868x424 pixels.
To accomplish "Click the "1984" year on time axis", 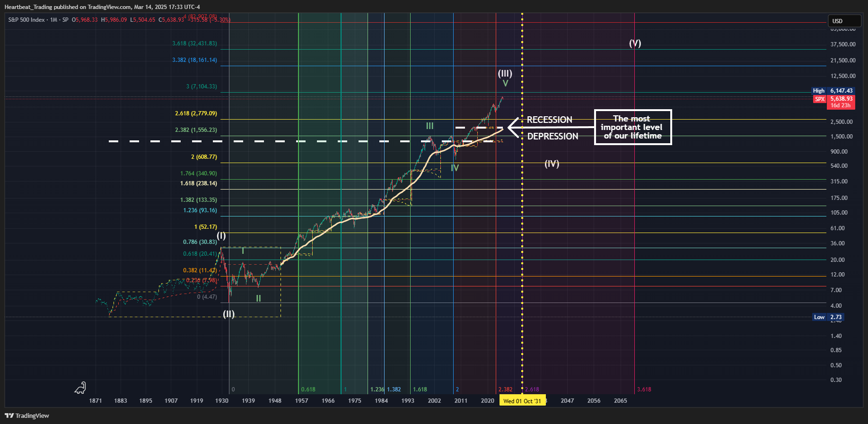I will tap(381, 401).
